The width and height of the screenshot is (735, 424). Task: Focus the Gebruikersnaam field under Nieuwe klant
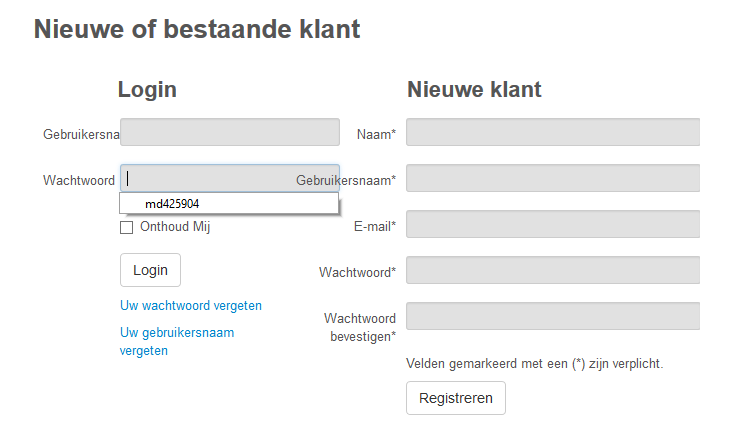point(552,179)
